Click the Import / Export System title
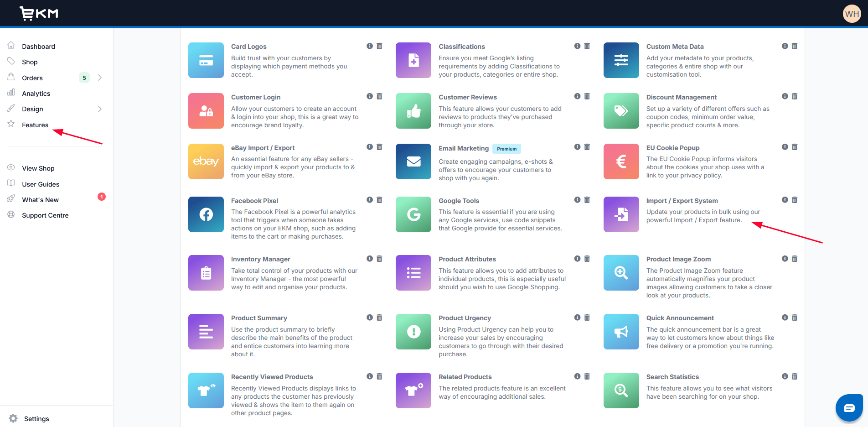Image resolution: width=868 pixels, height=427 pixels. [682, 201]
